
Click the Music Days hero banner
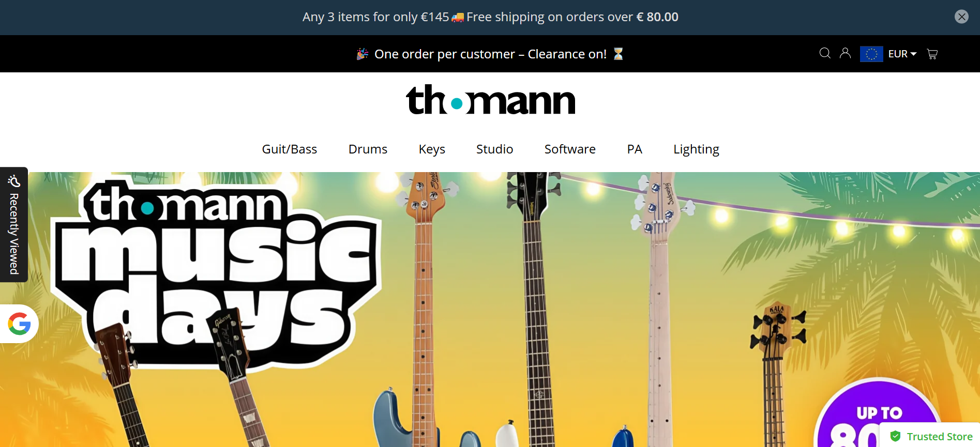pyautogui.click(x=490, y=310)
